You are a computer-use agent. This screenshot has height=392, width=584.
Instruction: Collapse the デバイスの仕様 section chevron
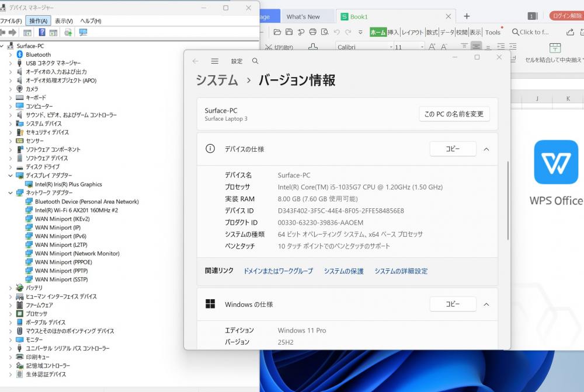pos(486,149)
